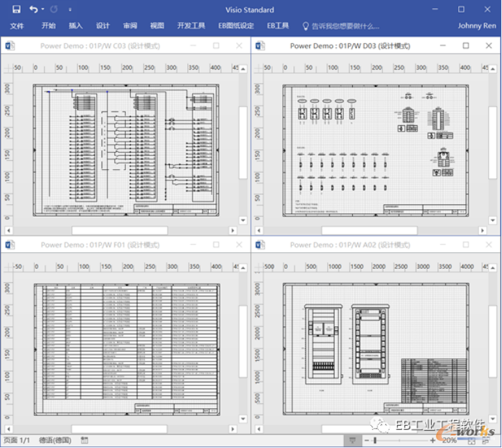Click Visio icon of F01 window
The height and width of the screenshot is (448, 502).
click(10, 245)
